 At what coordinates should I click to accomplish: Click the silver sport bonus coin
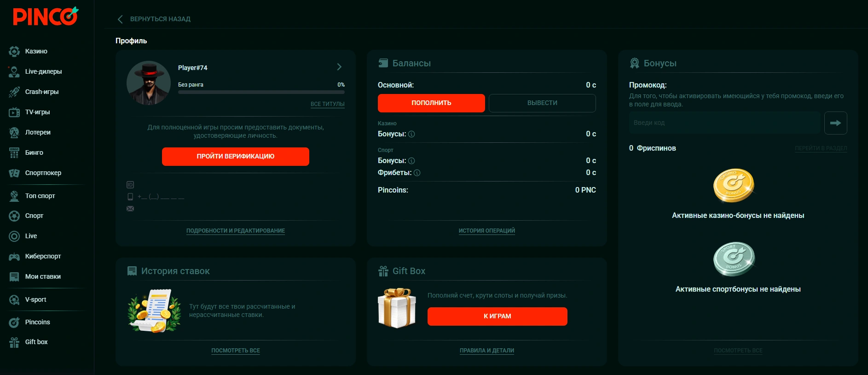pyautogui.click(x=734, y=259)
